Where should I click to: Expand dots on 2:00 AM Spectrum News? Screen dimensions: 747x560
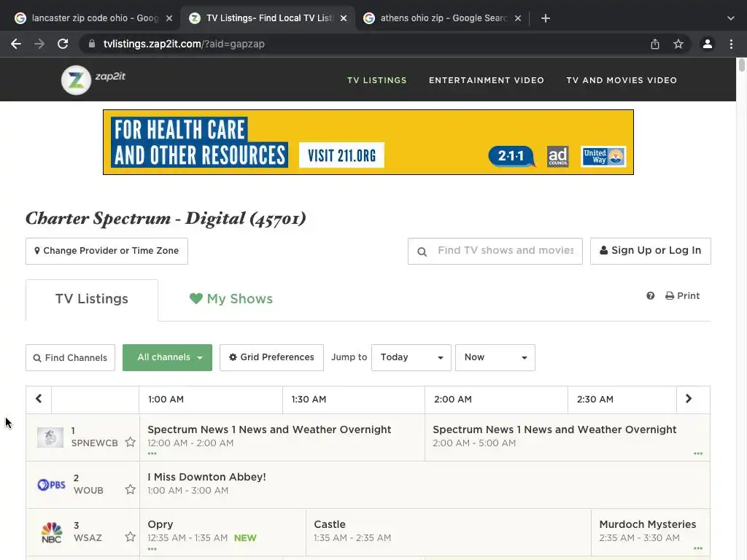click(x=698, y=454)
